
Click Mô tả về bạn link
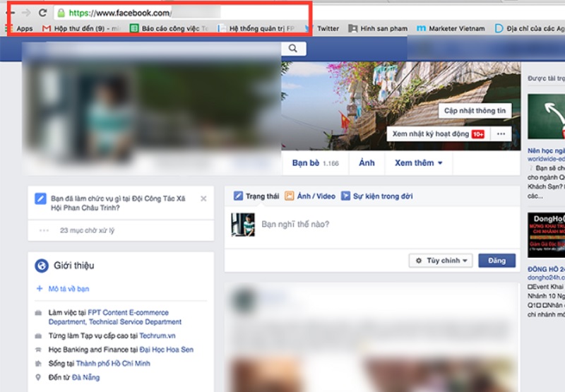pos(69,289)
